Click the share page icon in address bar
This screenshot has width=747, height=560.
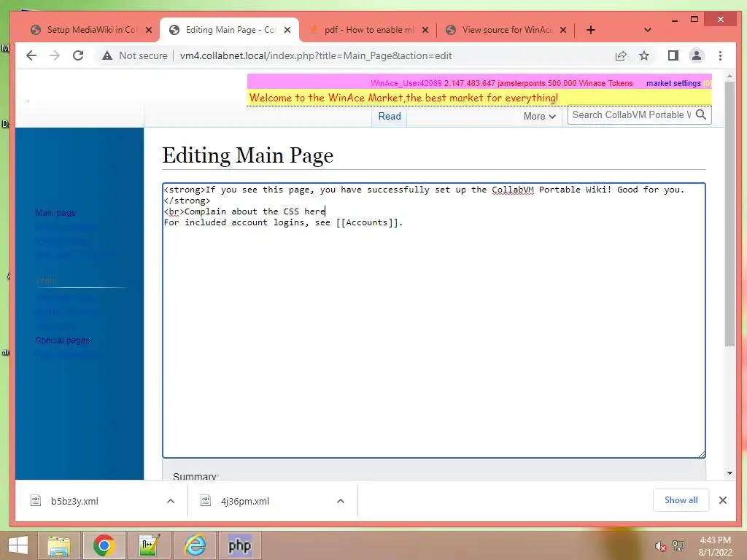point(620,55)
